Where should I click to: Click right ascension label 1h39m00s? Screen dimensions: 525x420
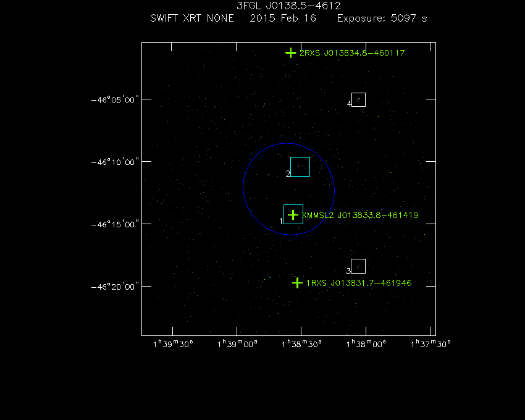click(x=237, y=344)
